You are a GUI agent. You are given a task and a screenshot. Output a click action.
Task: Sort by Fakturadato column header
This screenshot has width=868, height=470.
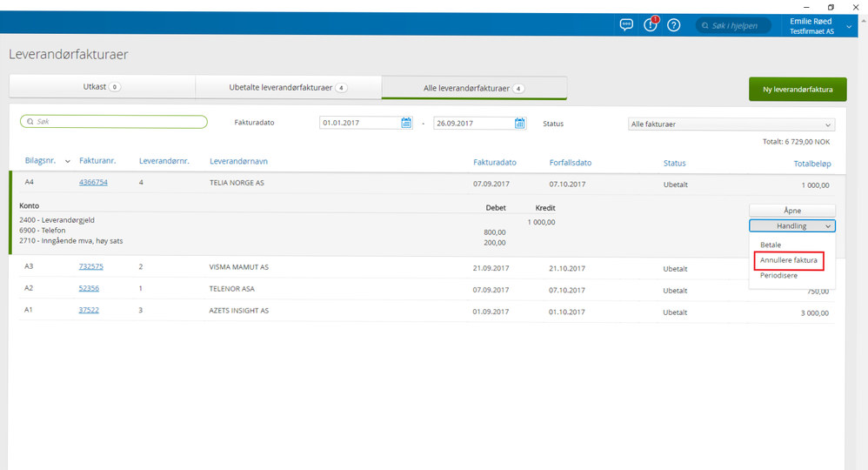[x=494, y=163]
